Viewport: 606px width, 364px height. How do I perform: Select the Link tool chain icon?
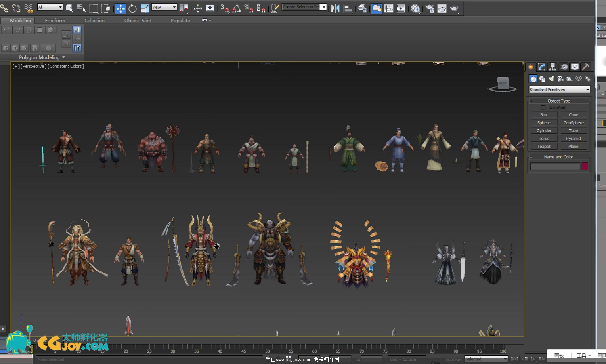pyautogui.click(x=4, y=8)
